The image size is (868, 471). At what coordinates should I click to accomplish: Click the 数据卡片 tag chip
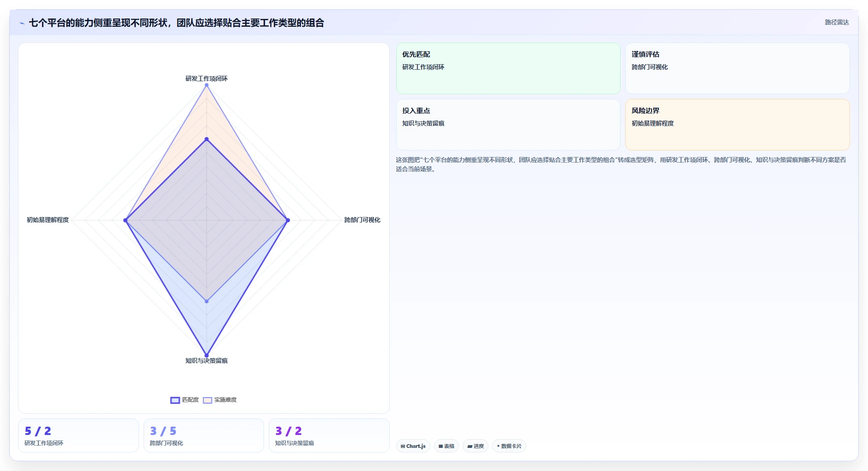[x=509, y=446]
